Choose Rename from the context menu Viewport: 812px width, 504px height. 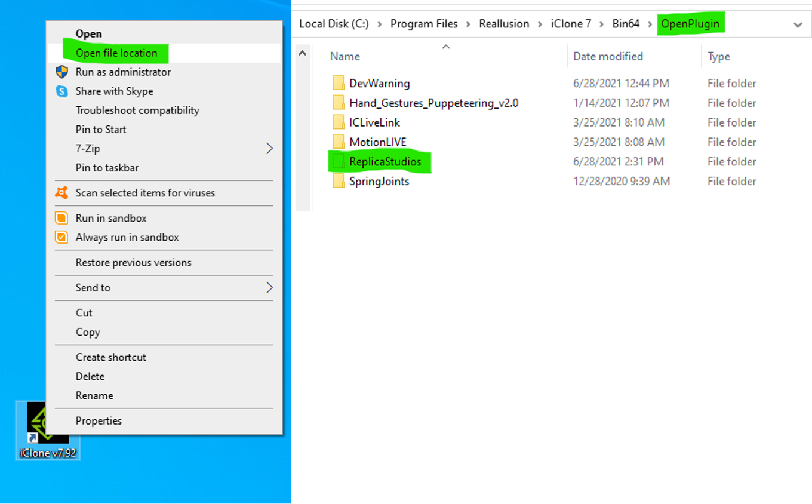[x=164, y=395]
